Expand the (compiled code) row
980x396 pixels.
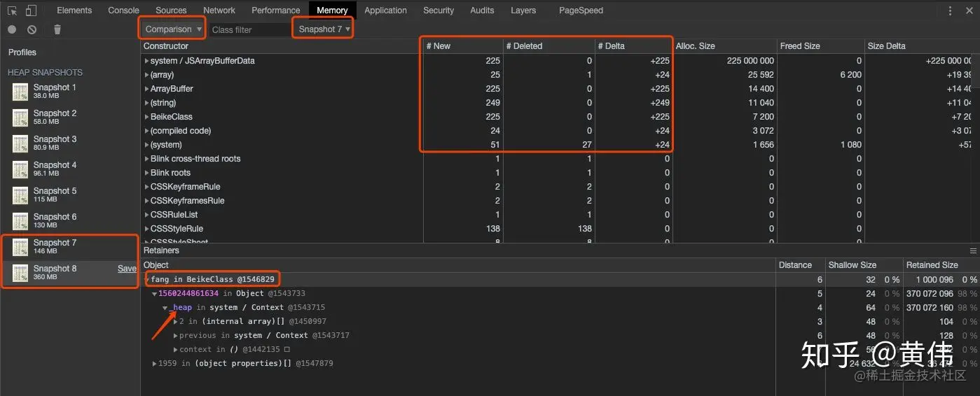pyautogui.click(x=146, y=131)
